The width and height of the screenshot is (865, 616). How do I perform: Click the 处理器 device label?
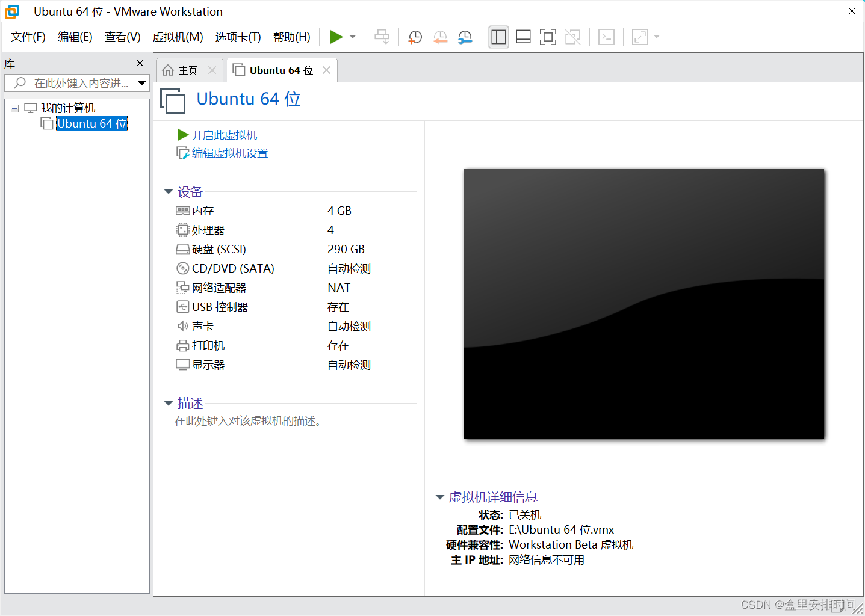208,230
